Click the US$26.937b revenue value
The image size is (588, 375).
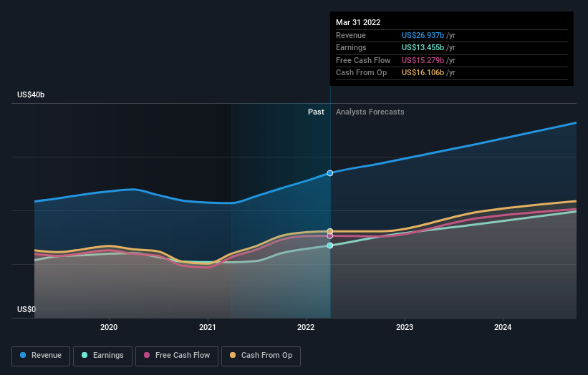pyautogui.click(x=423, y=35)
